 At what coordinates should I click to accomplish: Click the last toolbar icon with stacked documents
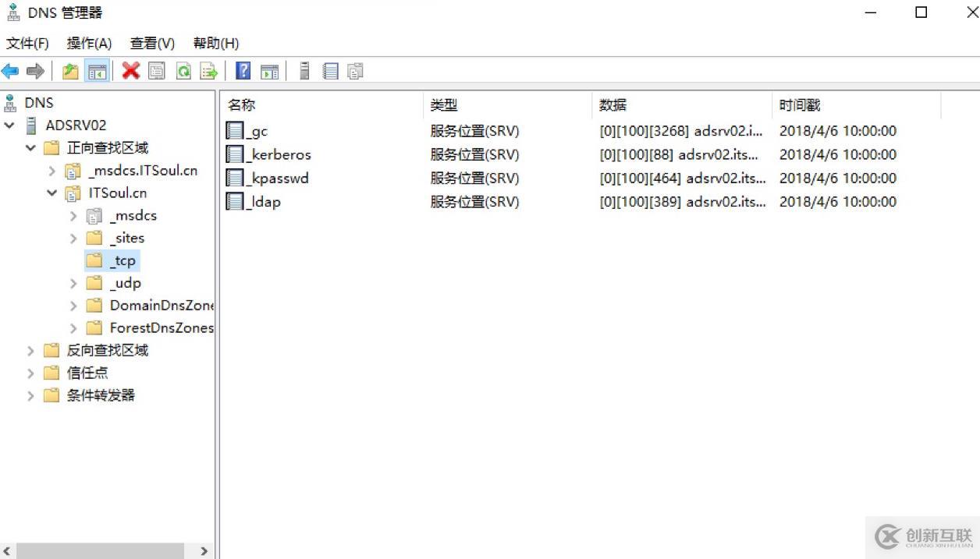pyautogui.click(x=355, y=72)
